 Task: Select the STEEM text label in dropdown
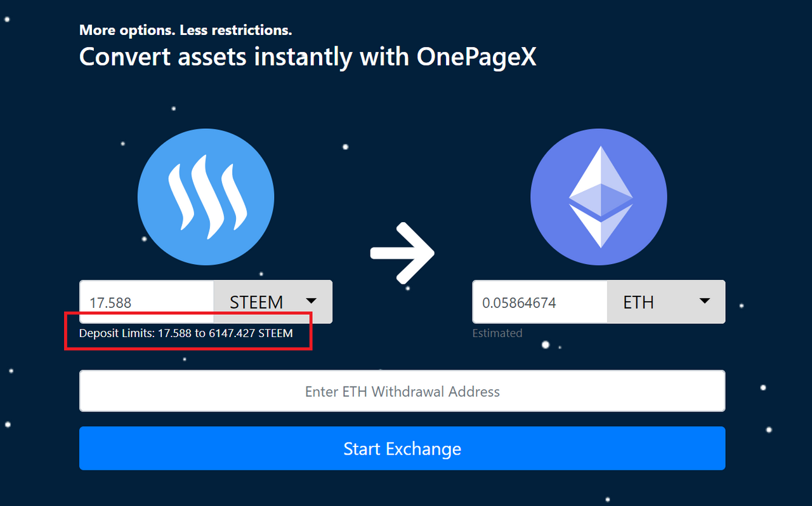(x=256, y=302)
